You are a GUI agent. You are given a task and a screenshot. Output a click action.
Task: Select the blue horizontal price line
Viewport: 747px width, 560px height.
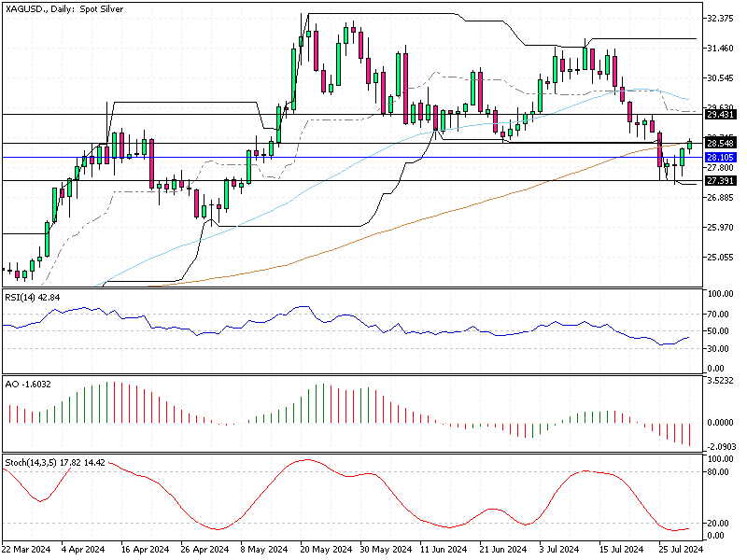point(373,159)
